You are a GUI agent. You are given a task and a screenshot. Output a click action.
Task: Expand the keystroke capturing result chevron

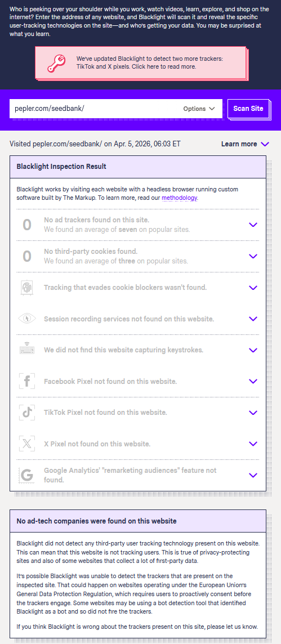coord(253,350)
